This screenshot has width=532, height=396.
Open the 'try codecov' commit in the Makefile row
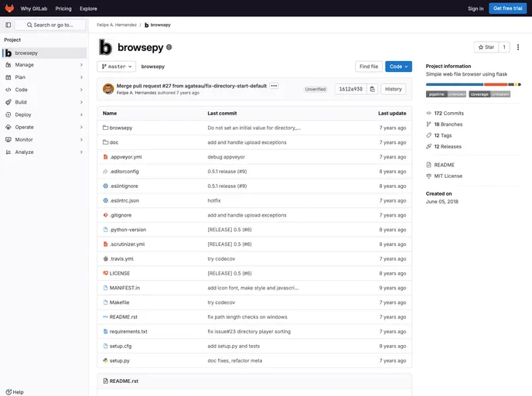pyautogui.click(x=221, y=302)
